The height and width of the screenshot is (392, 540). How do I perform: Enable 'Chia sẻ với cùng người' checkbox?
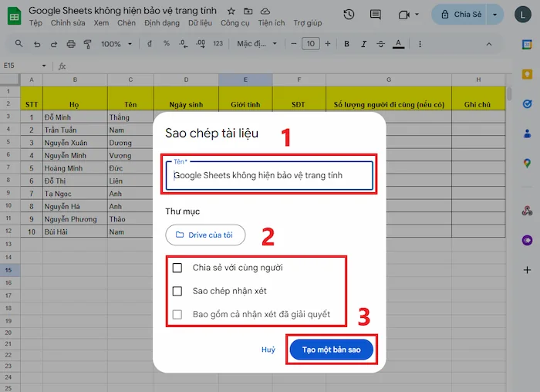tap(177, 268)
